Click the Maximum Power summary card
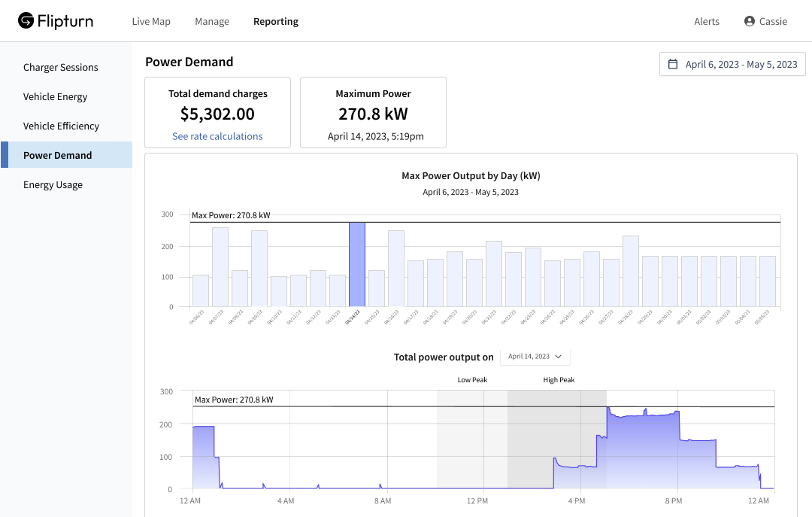The height and width of the screenshot is (517, 812). 373,112
